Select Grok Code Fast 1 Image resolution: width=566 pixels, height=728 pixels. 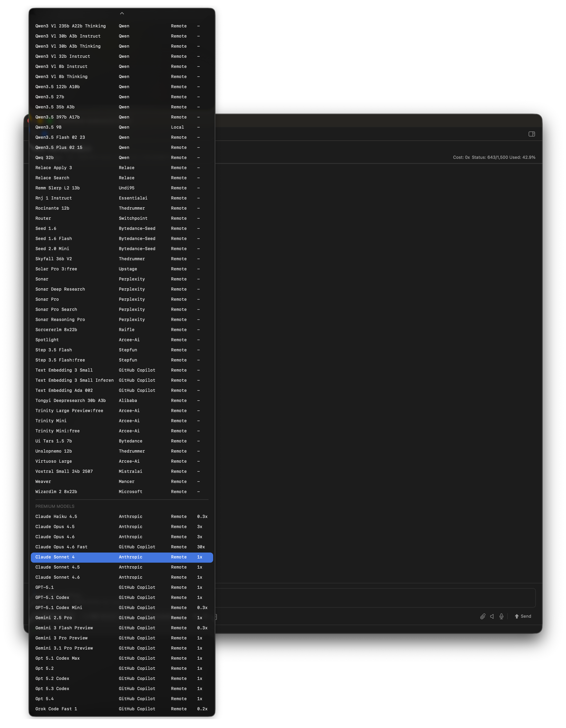[x=122, y=709]
